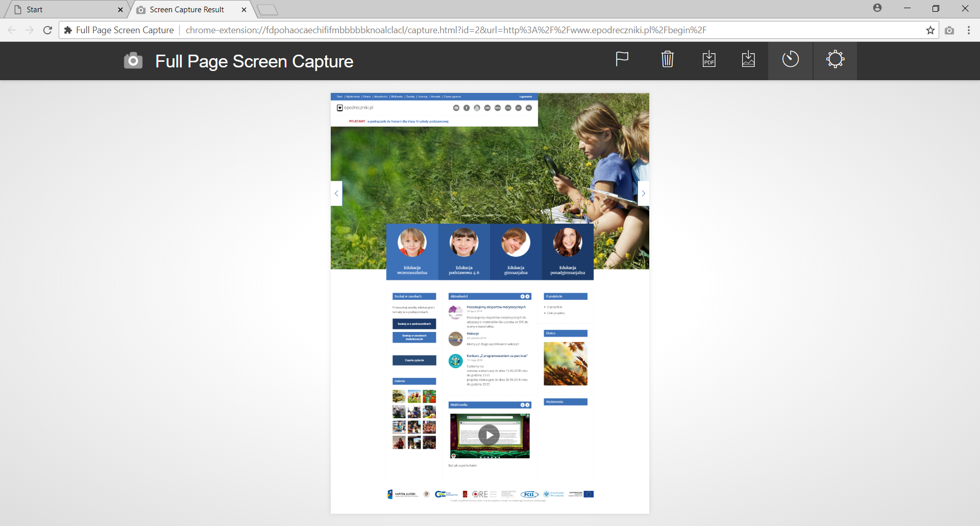Delete the capture with trash icon
The image size is (980, 526).
(667, 59)
